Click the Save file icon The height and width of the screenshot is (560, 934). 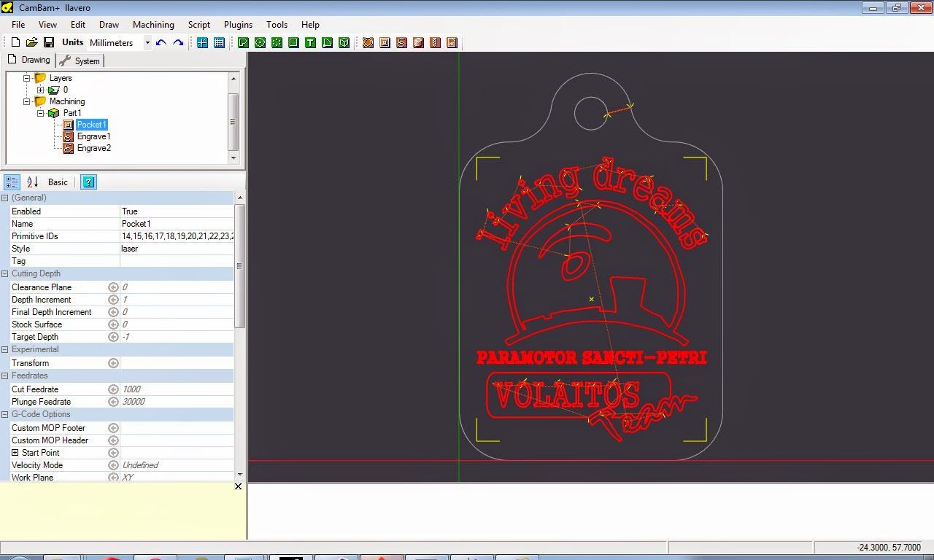click(x=48, y=42)
